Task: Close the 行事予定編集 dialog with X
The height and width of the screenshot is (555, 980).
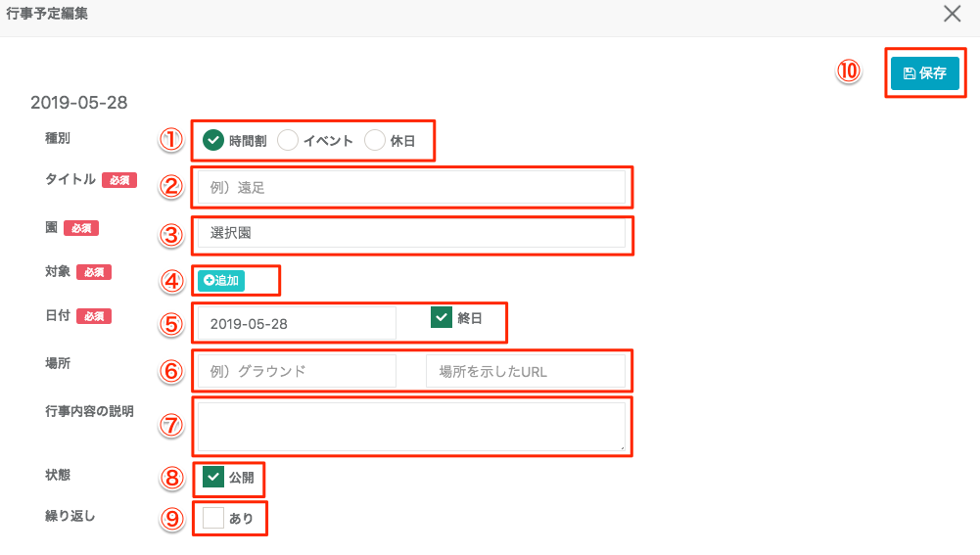Action: click(x=952, y=14)
